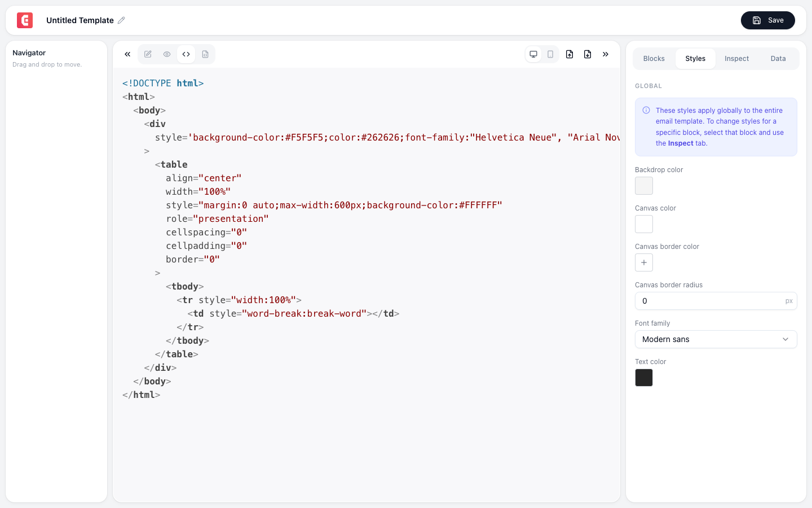Viewport: 812px width, 508px height.
Task: Click the align="center" code line
Action: (x=204, y=178)
